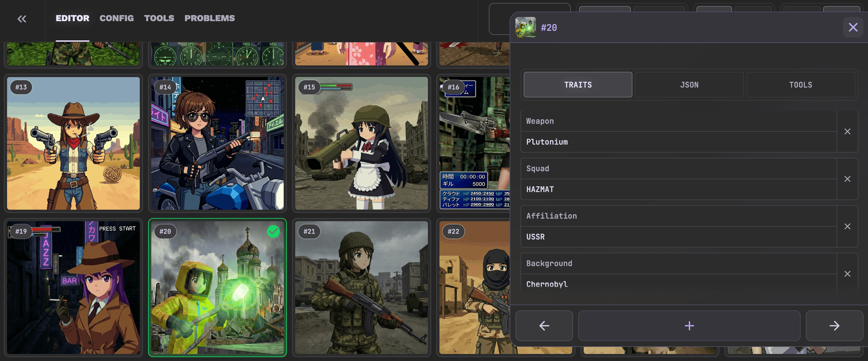Open the CONFIG menu
The image size is (868, 361).
pyautogui.click(x=117, y=18)
